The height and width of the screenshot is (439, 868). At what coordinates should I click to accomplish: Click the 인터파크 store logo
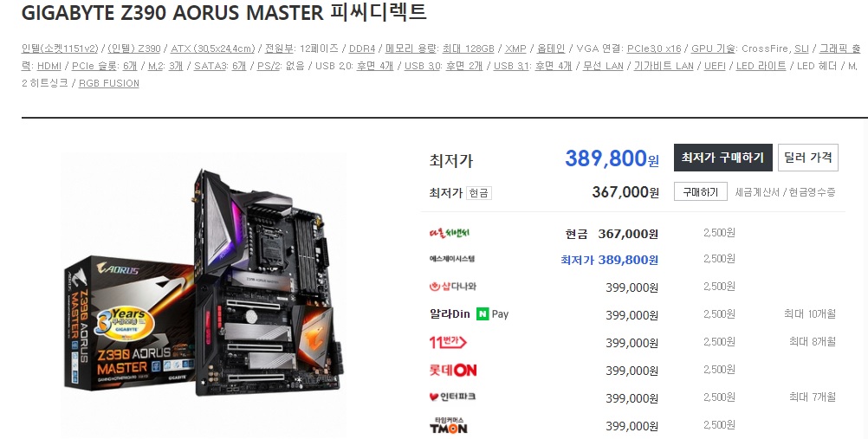pos(452,397)
